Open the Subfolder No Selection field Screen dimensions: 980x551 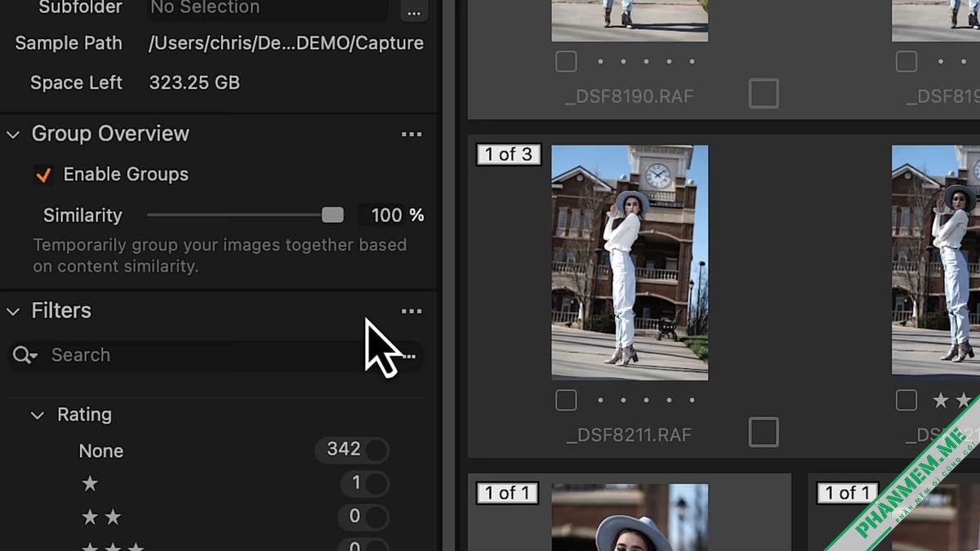coord(269,9)
